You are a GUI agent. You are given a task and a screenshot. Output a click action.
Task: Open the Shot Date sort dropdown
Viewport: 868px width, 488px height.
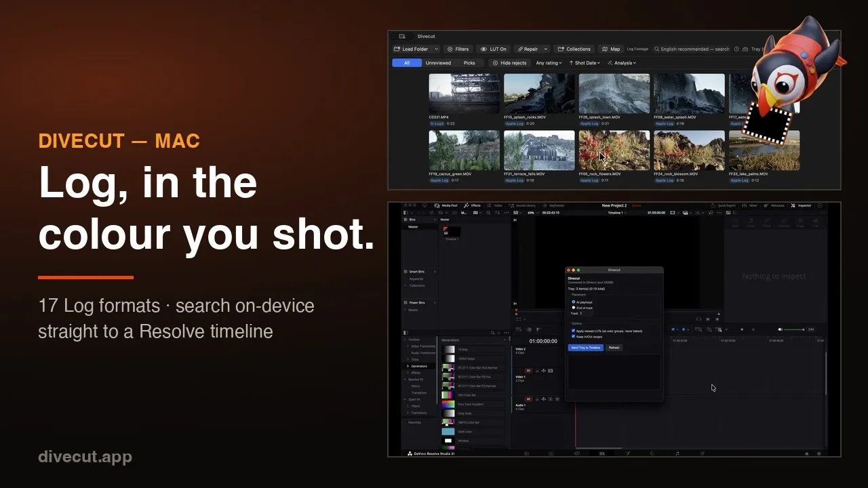point(585,63)
